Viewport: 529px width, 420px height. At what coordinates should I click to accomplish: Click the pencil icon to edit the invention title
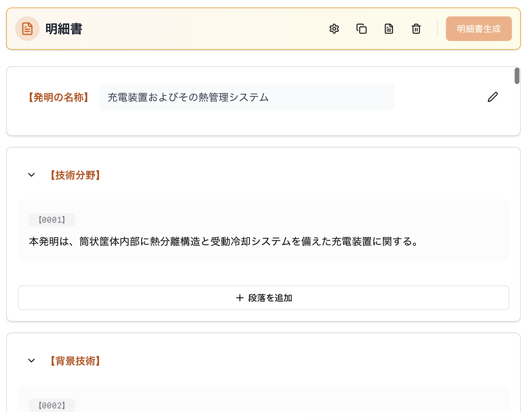pyautogui.click(x=492, y=97)
